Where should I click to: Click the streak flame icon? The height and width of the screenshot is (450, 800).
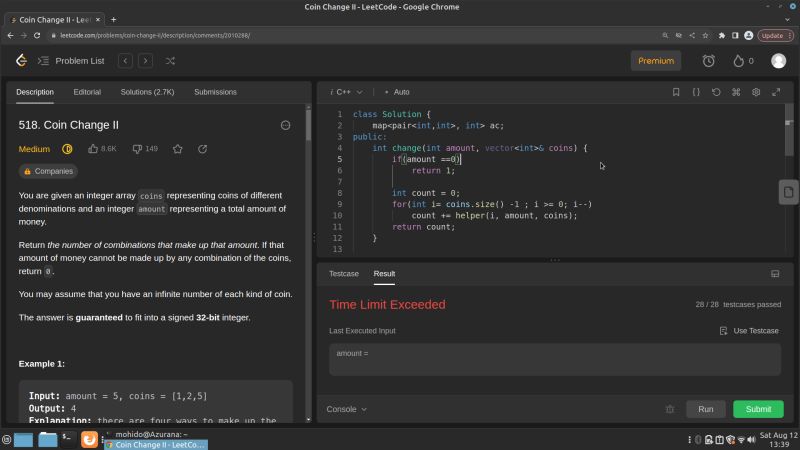point(738,61)
